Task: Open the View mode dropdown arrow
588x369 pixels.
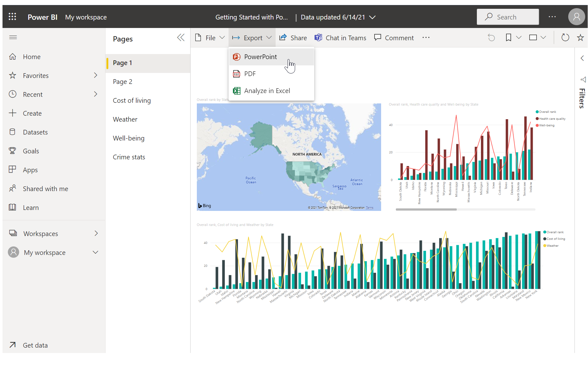Action: coord(543,38)
